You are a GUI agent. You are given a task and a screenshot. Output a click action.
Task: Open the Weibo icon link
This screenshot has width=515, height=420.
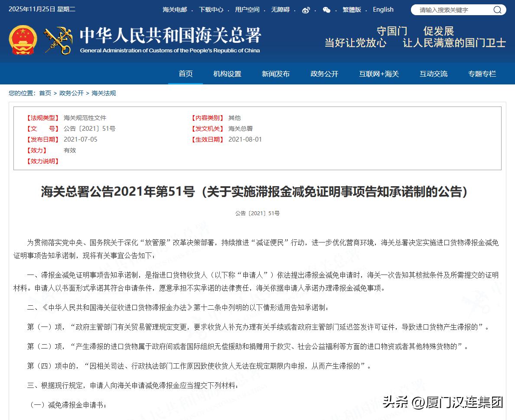pos(306,10)
